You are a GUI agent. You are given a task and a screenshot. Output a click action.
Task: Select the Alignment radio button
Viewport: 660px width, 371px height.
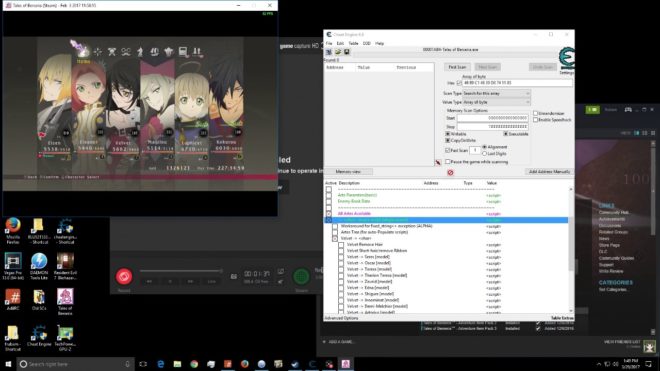tap(484, 147)
